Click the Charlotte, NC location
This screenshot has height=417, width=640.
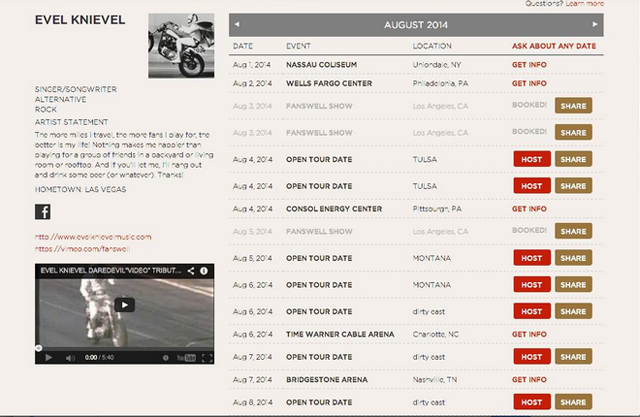(x=436, y=334)
